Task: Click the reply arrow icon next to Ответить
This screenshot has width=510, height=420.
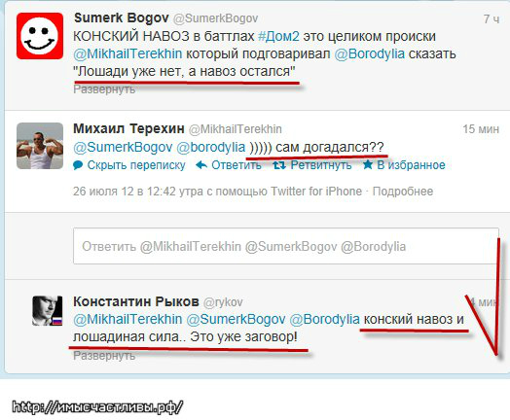Action: (x=201, y=165)
